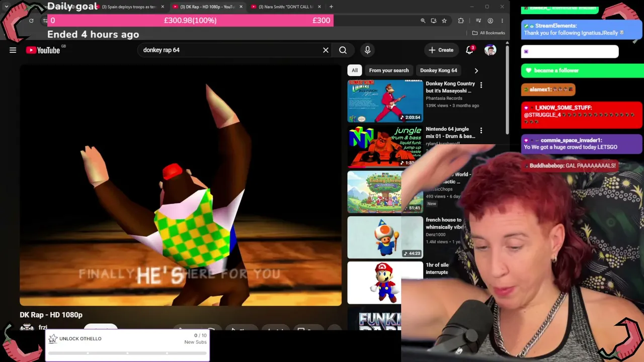The image size is (644, 362).
Task: Open the YouTube account avatar menu
Action: pyautogui.click(x=490, y=50)
